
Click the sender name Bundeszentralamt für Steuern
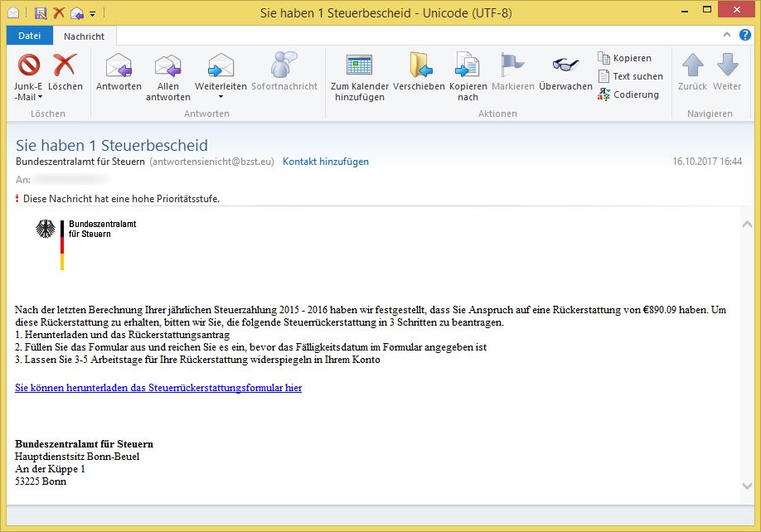[80, 162]
